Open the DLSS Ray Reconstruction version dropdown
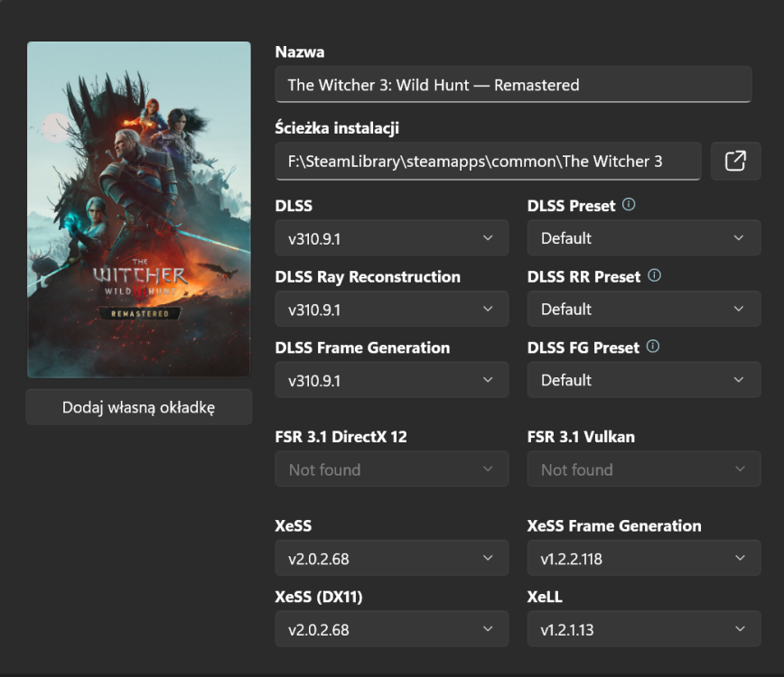The height and width of the screenshot is (677, 784). [x=391, y=310]
